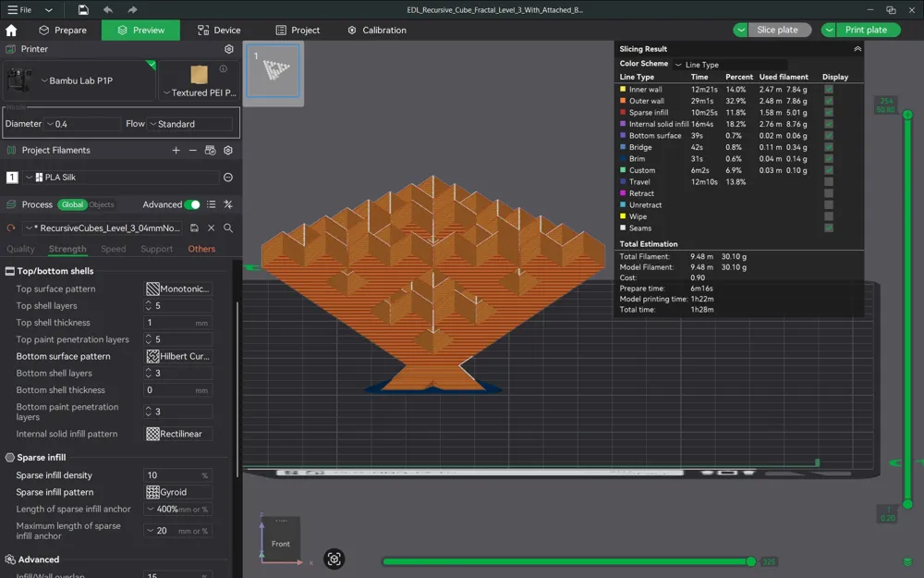Search the process settings
Image resolution: width=924 pixels, height=578 pixels.
coord(228,228)
